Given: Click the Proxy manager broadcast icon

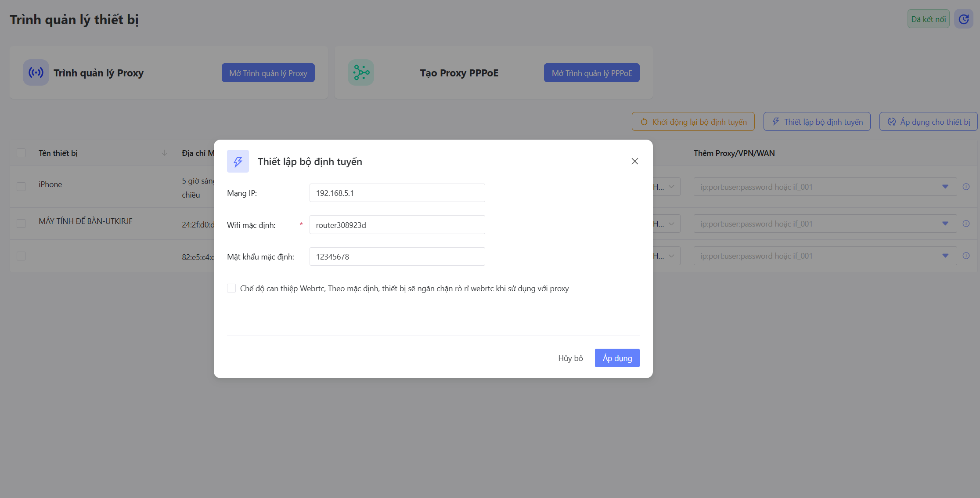Looking at the screenshot, I should [36, 72].
